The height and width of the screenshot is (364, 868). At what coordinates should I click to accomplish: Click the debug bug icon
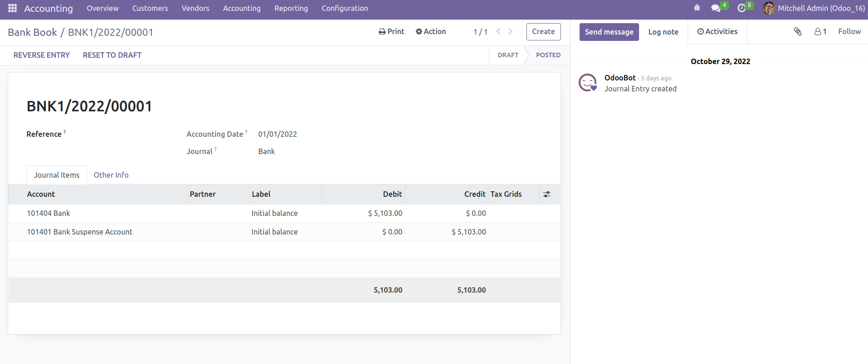pos(697,8)
